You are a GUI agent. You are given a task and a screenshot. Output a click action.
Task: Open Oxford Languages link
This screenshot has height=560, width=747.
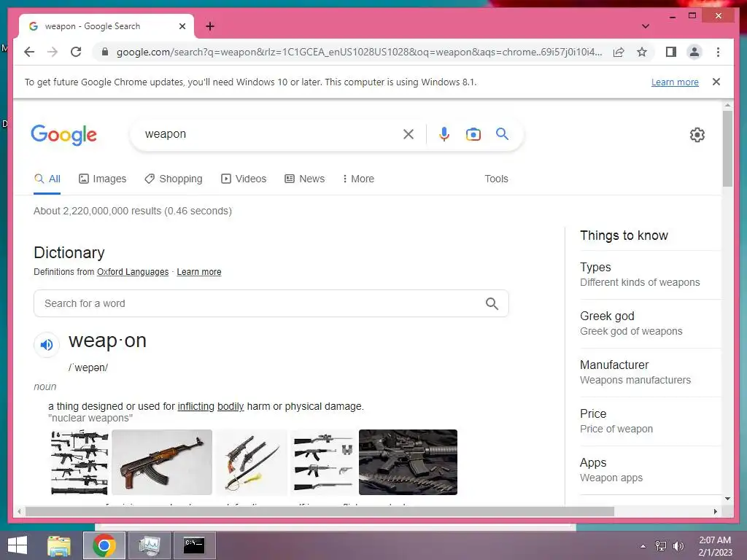[133, 272]
